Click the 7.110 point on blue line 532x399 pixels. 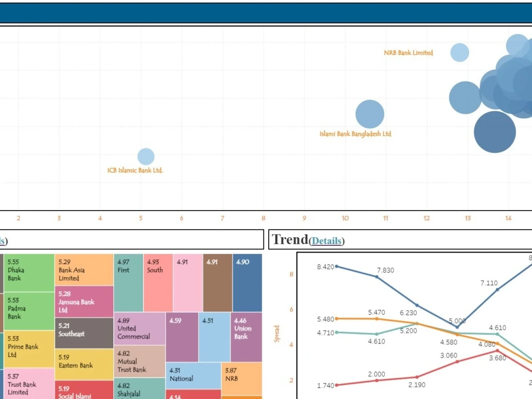(x=497, y=290)
